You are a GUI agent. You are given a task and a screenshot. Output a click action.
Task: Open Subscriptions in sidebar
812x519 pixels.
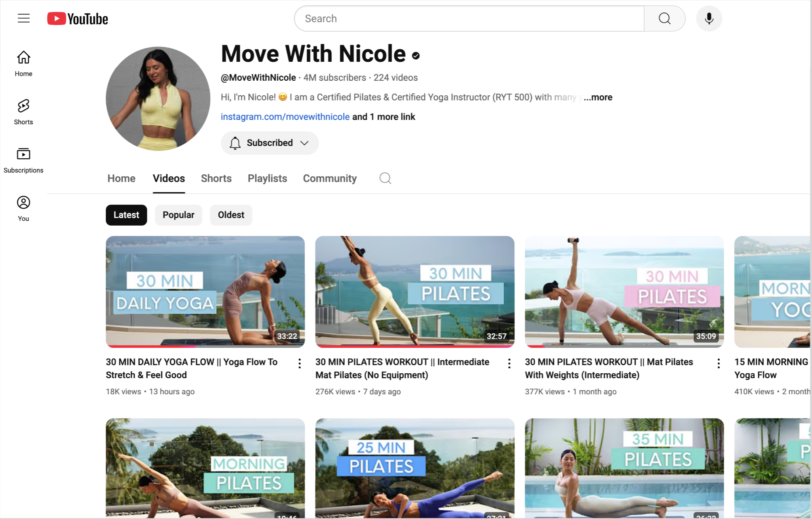[x=23, y=160]
